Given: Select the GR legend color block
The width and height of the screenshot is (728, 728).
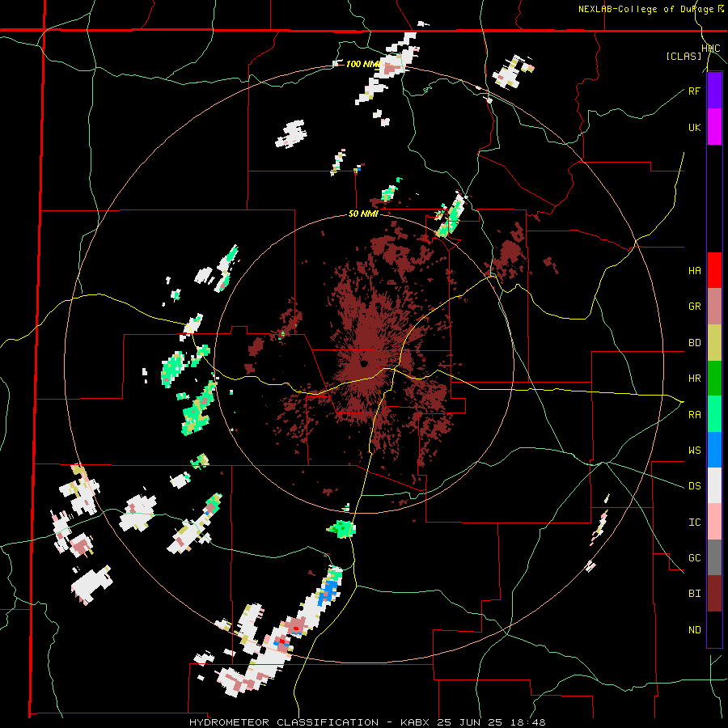Looking at the screenshot, I should (x=714, y=307).
